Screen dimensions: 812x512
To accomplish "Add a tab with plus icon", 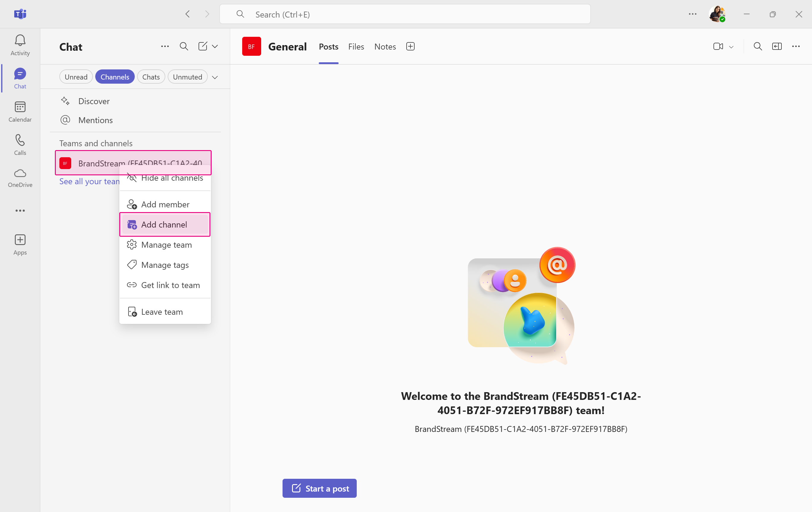I will click(x=410, y=46).
